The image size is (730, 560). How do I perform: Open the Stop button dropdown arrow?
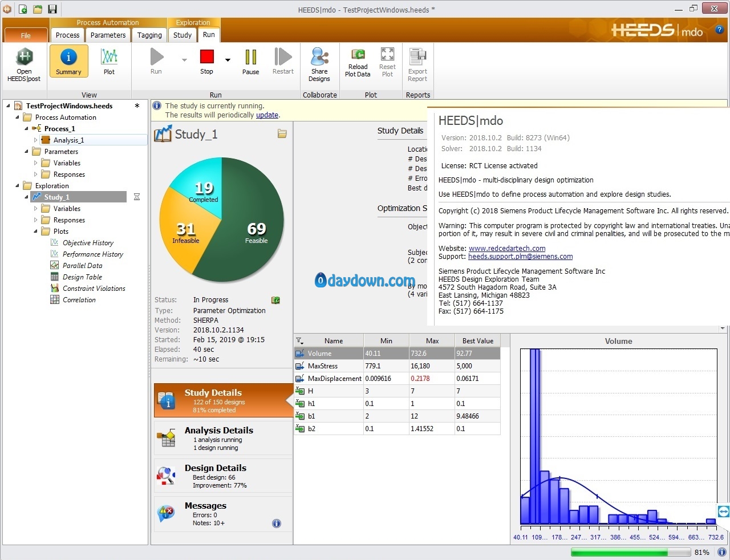click(x=228, y=59)
